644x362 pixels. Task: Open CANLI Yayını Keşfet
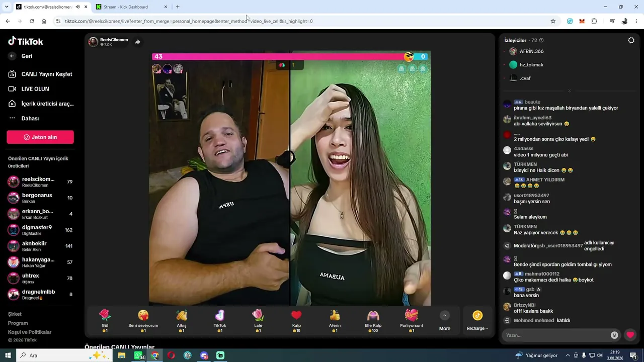(x=40, y=74)
